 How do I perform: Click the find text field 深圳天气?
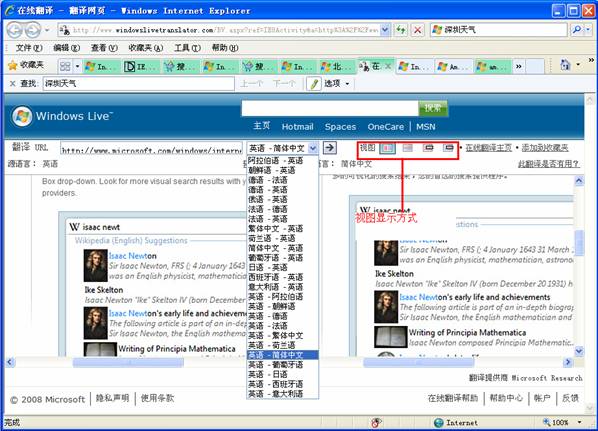[138, 84]
